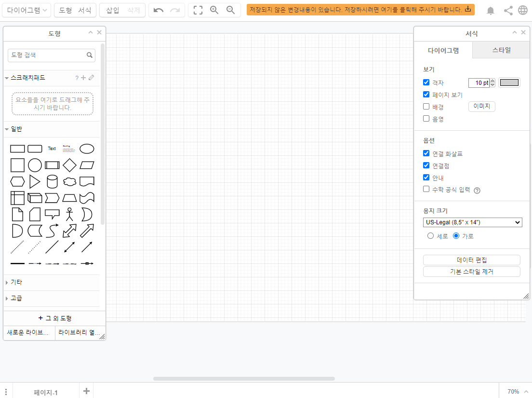Collapse the 도형 panel with caret
Viewport: 532px width, 398px height.
point(91,33)
